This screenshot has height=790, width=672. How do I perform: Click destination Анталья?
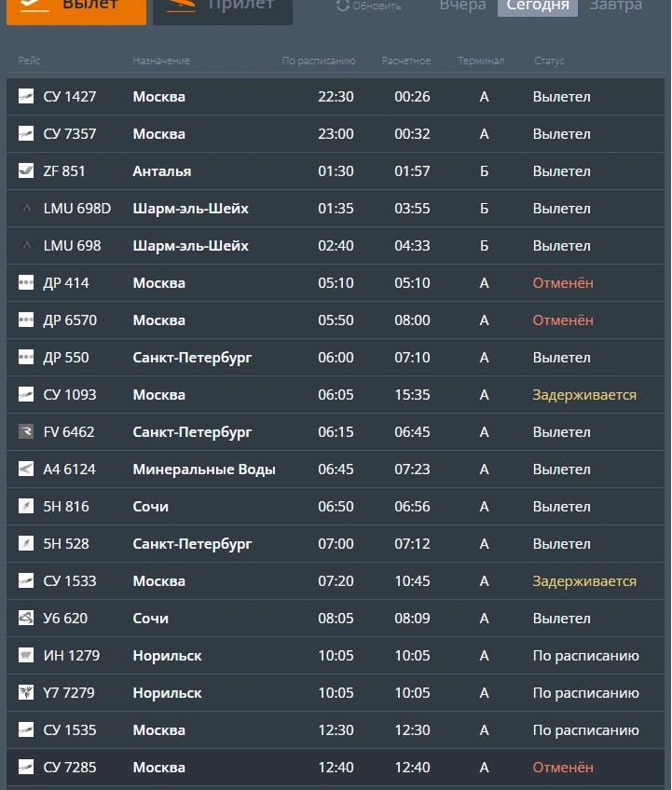tap(162, 171)
